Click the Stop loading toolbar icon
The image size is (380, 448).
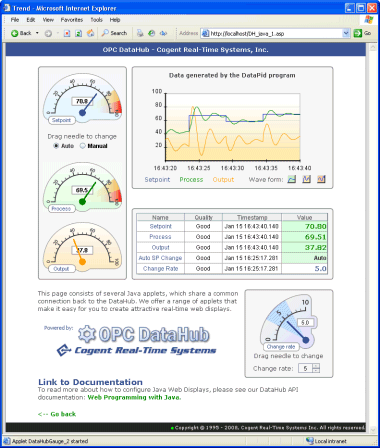[67, 33]
